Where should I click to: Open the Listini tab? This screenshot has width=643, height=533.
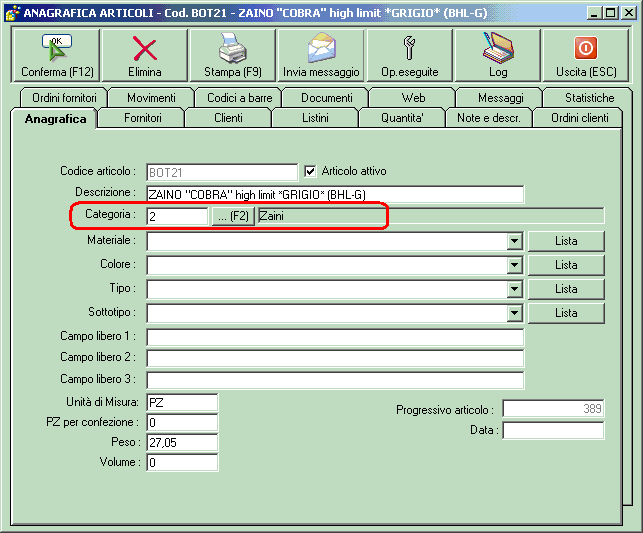coord(315,118)
